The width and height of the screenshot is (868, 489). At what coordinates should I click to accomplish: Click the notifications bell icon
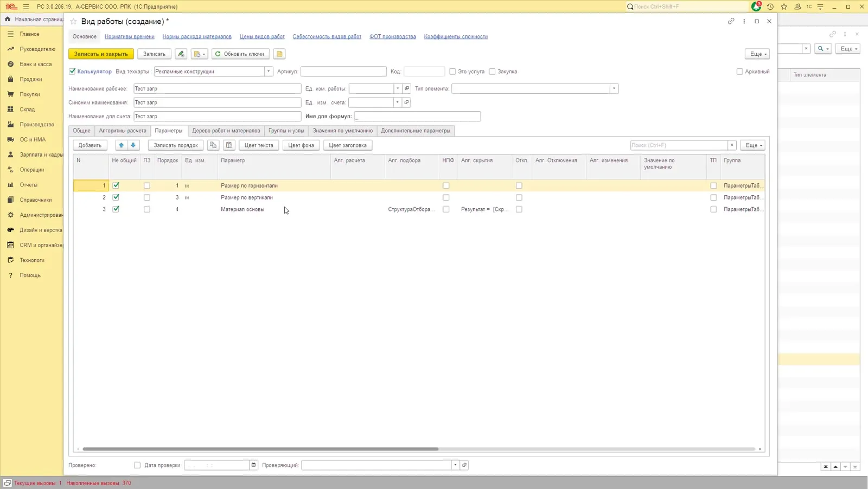[x=756, y=7]
